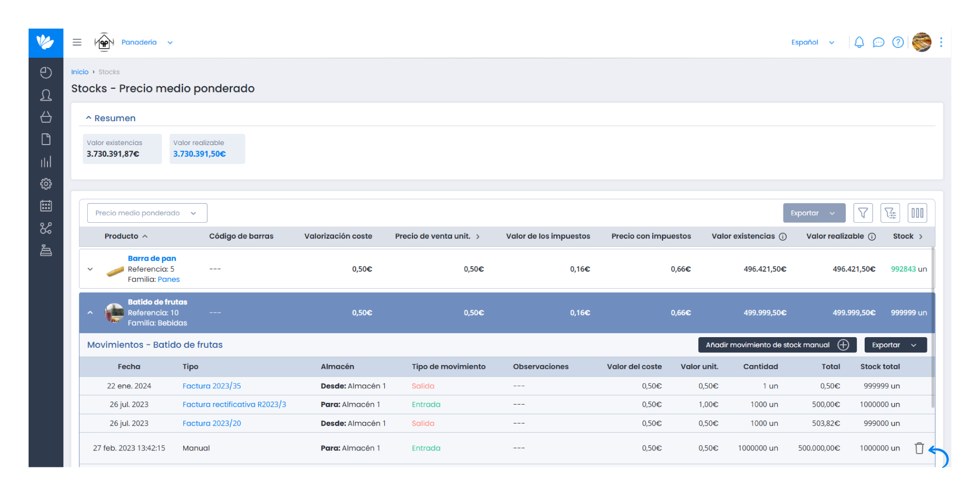Click the user profile avatar

(922, 42)
